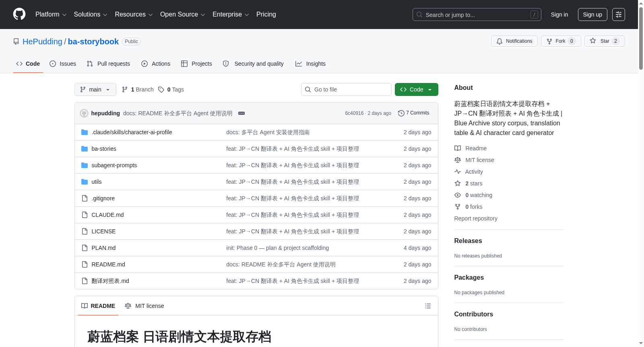Star the ba-storybook repository

(x=605, y=41)
